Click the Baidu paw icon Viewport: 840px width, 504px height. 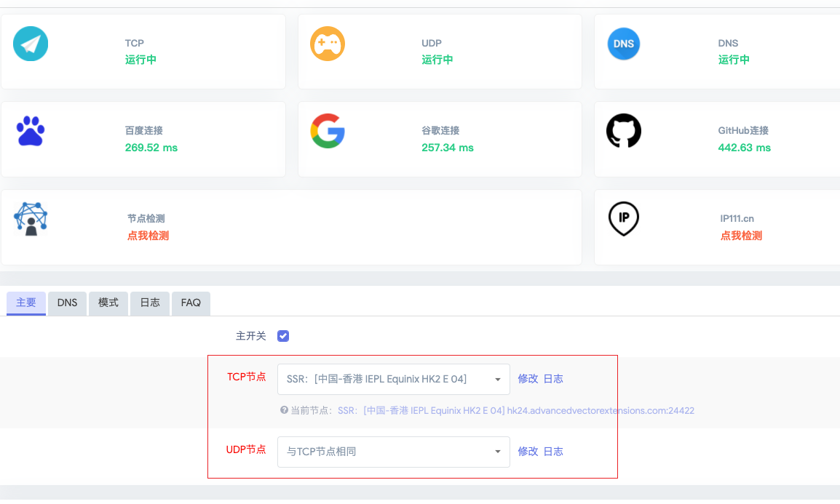click(31, 131)
